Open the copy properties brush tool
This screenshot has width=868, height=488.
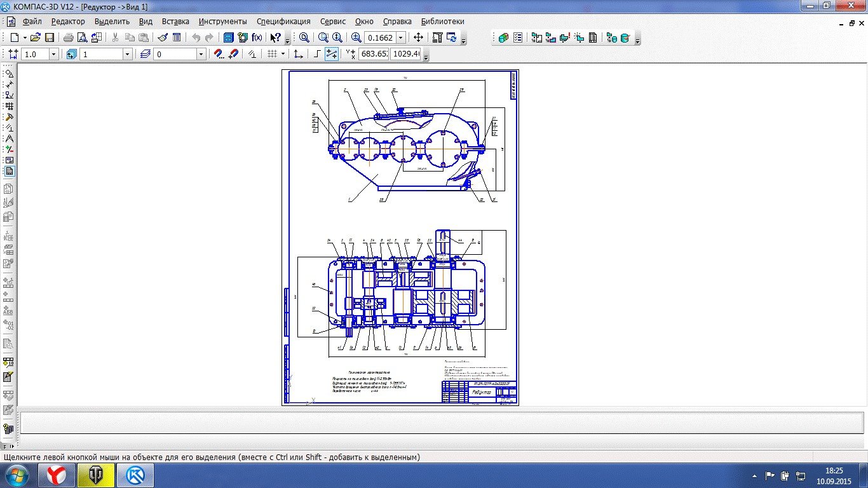pos(163,37)
